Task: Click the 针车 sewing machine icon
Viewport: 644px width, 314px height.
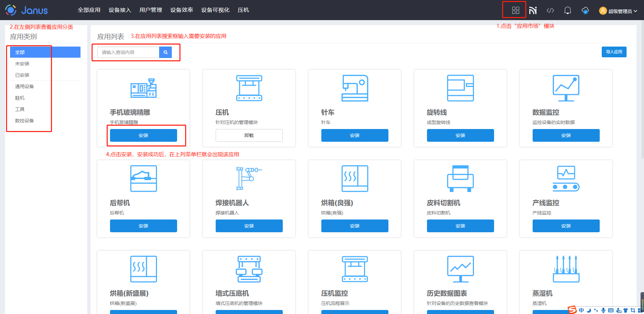Action: click(x=355, y=88)
